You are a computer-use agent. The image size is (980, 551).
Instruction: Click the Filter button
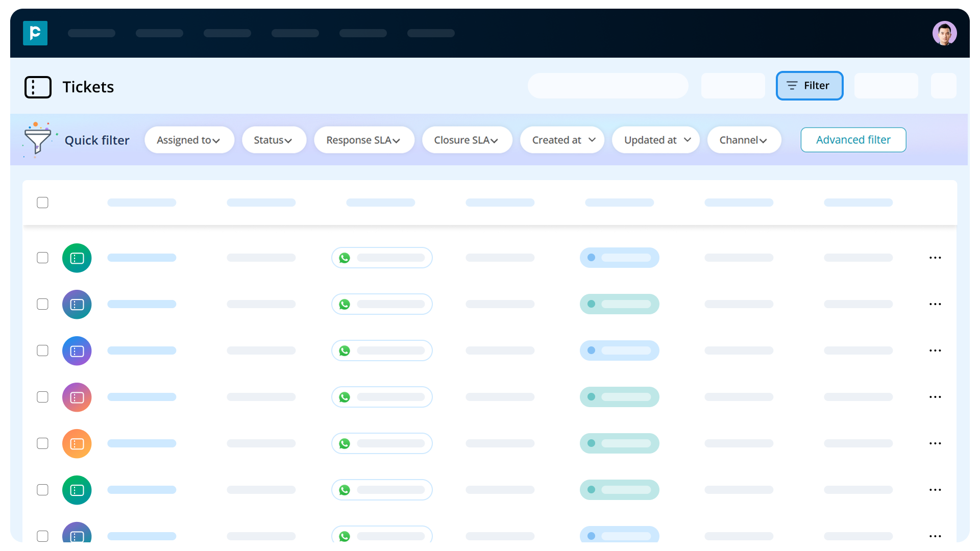[x=809, y=86]
